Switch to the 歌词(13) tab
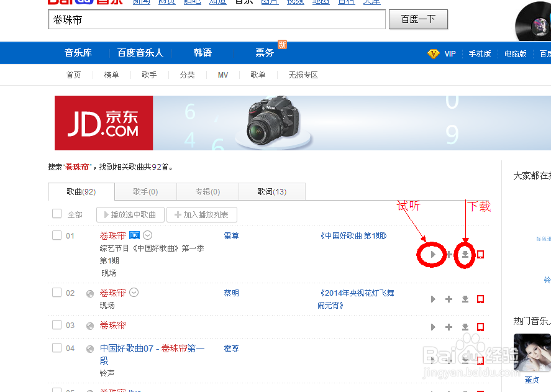551x392 pixels. pyautogui.click(x=272, y=191)
